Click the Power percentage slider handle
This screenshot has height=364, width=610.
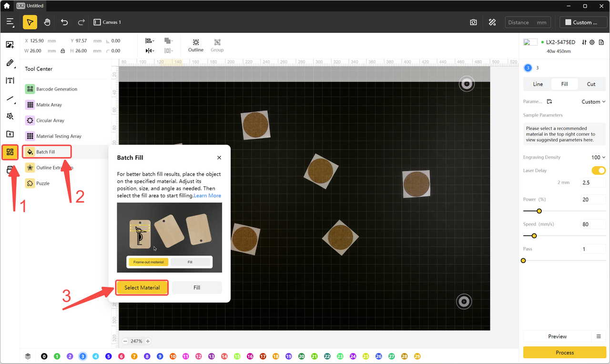(x=539, y=211)
